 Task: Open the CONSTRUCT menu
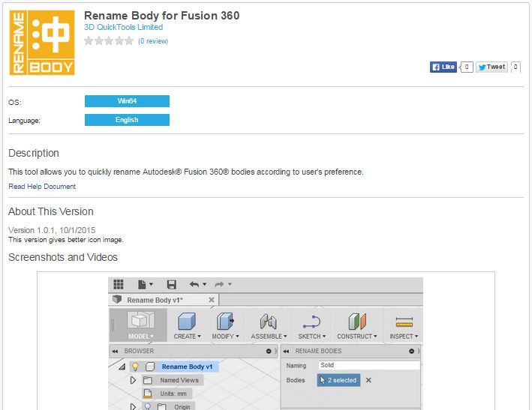click(x=357, y=337)
